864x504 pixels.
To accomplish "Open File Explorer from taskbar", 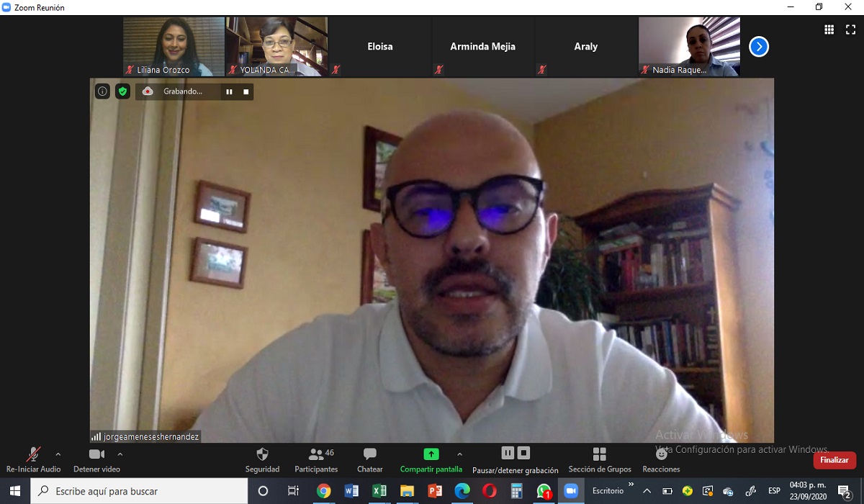I will [x=407, y=491].
